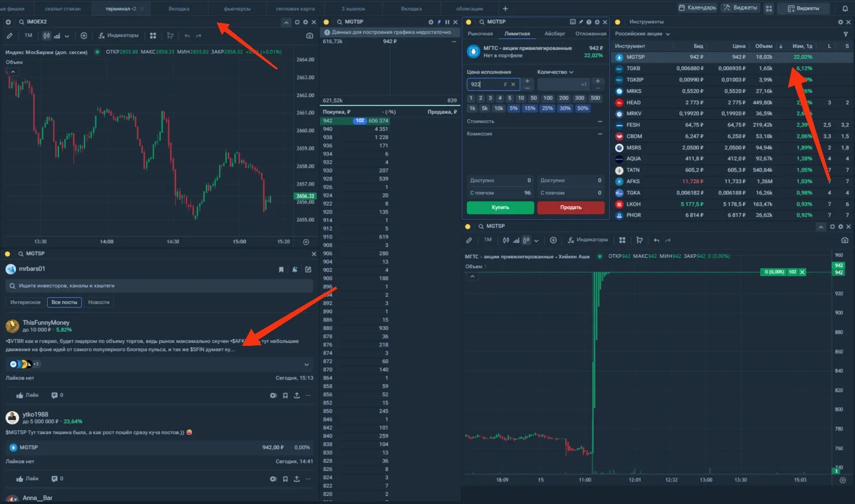This screenshot has height=504, width=855.
Task: Compose new post with edit icon in feed
Action: tap(308, 269)
